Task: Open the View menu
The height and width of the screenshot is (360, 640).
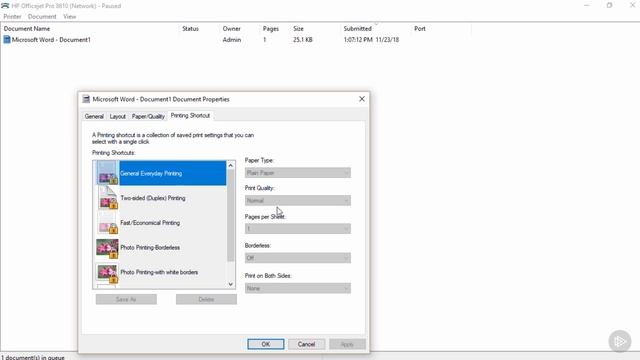Action: 69,17
